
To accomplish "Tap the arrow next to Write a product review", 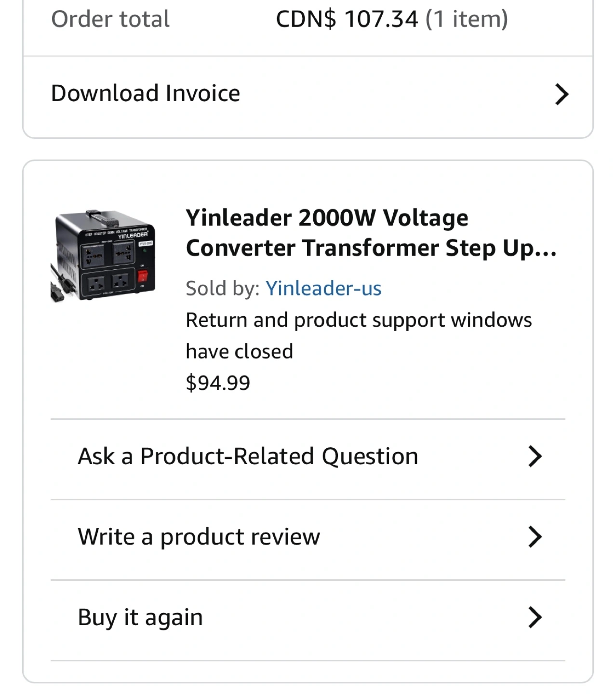I will (535, 536).
